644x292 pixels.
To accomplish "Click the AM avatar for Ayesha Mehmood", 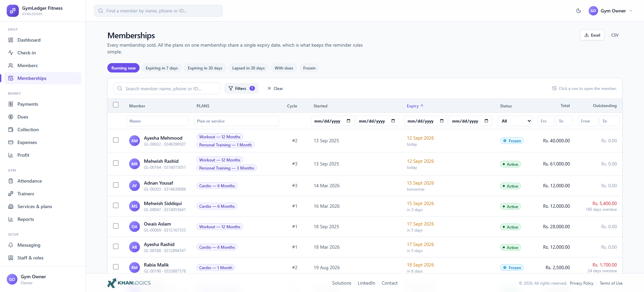I will click(135, 141).
